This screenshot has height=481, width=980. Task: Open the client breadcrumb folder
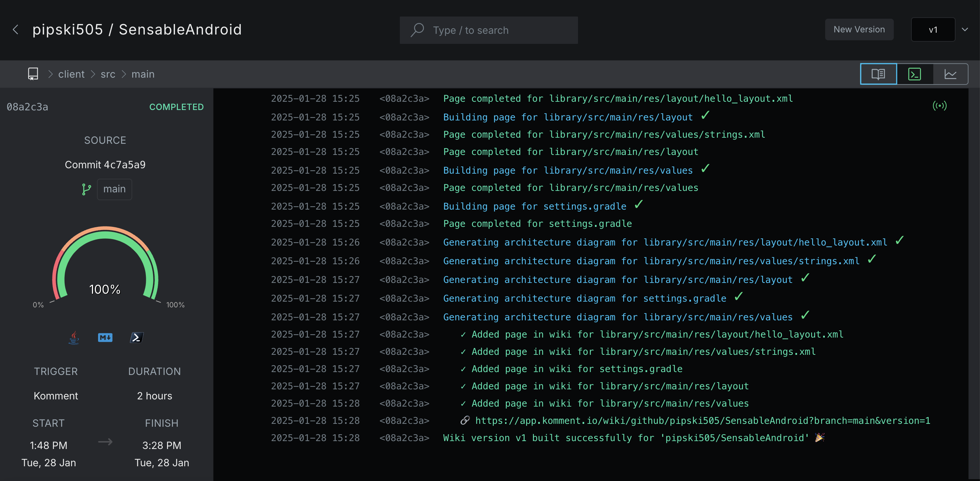point(71,74)
